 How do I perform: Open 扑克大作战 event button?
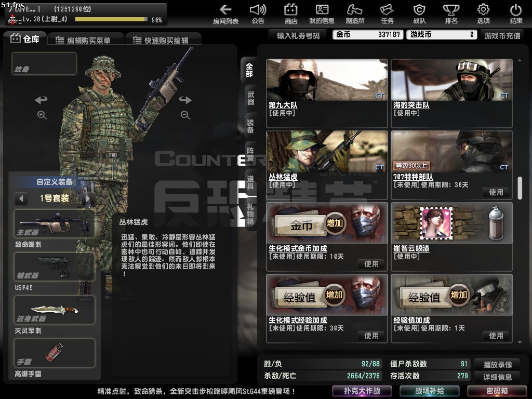(362, 391)
